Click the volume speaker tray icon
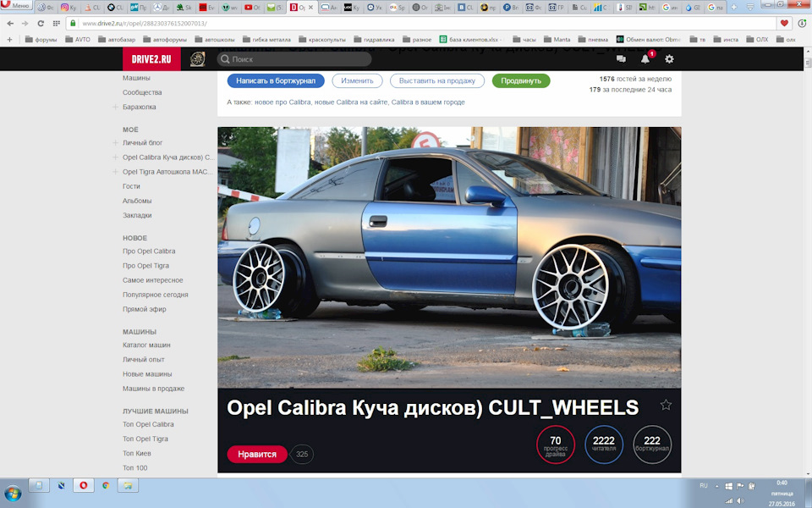 point(741,500)
